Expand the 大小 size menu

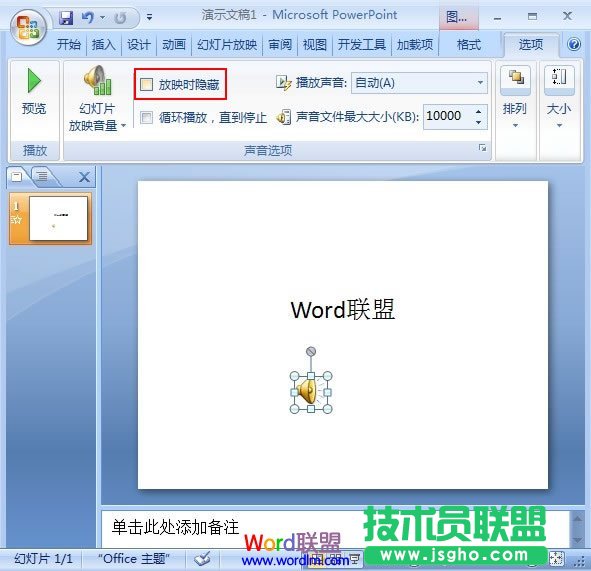pyautogui.click(x=559, y=97)
